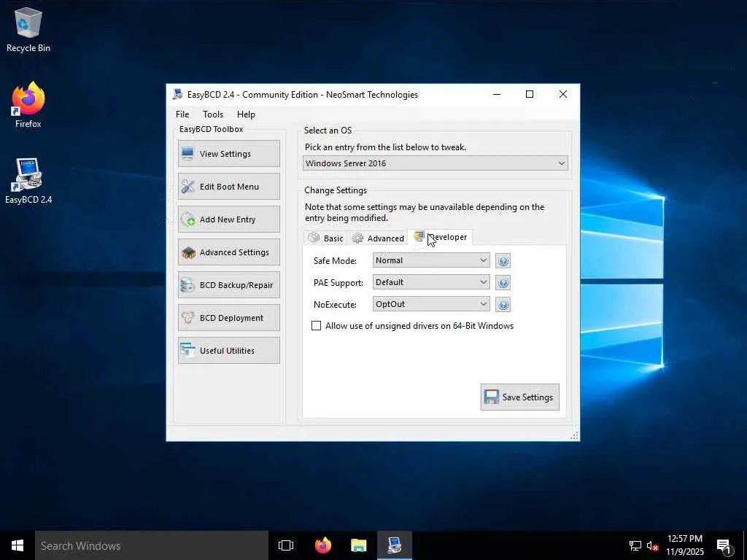Image resolution: width=747 pixels, height=560 pixels.
Task: Switch to the Basic tab
Action: click(x=326, y=238)
